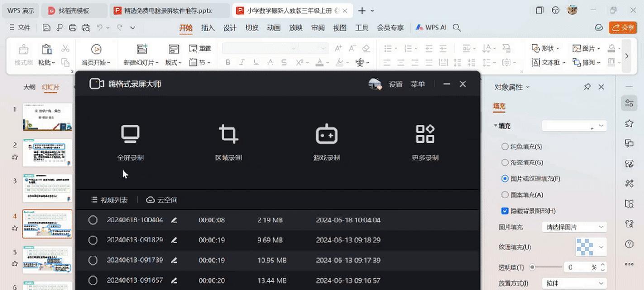Viewport: 644px width, 290px height.
Task: Click the WPS print icon
Action: 72,28
